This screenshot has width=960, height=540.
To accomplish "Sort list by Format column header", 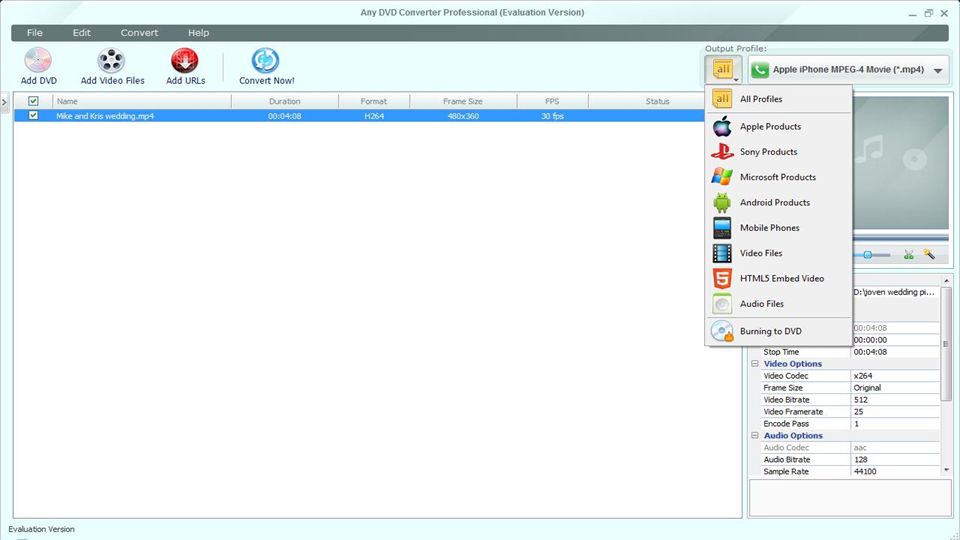I will coord(373,101).
